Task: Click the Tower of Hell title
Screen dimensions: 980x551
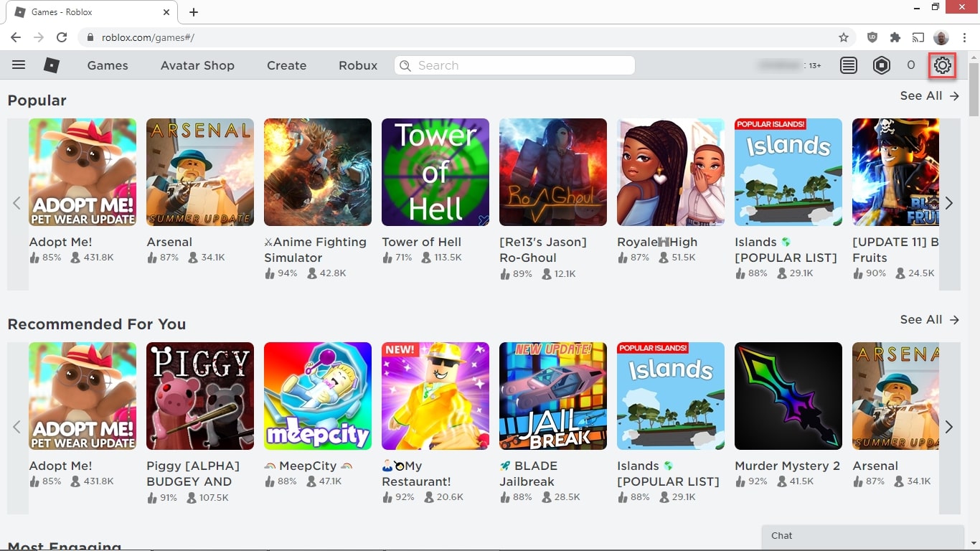Action: pos(422,242)
